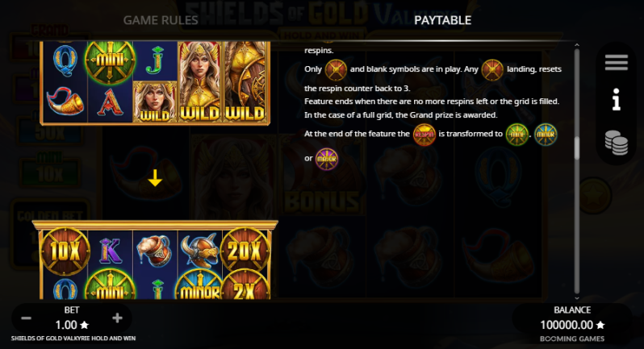Click the info icon in sidebar
Viewport: 644px width, 349px height.
point(616,99)
